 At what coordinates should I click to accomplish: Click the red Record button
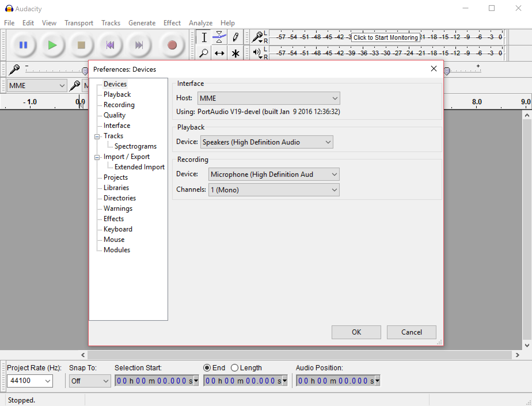coord(172,45)
